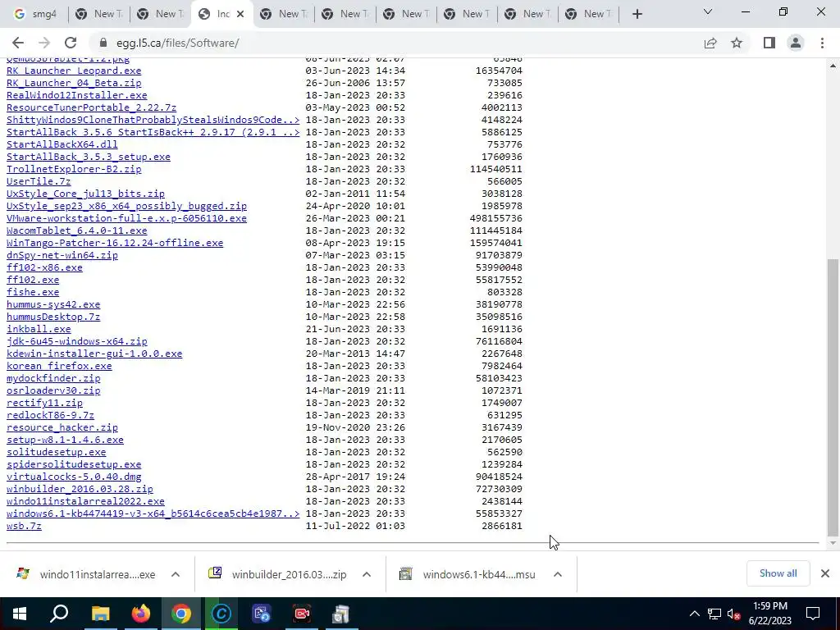Image resolution: width=840 pixels, height=630 pixels.
Task: Open the tab search dropdown chevron
Action: click(708, 11)
